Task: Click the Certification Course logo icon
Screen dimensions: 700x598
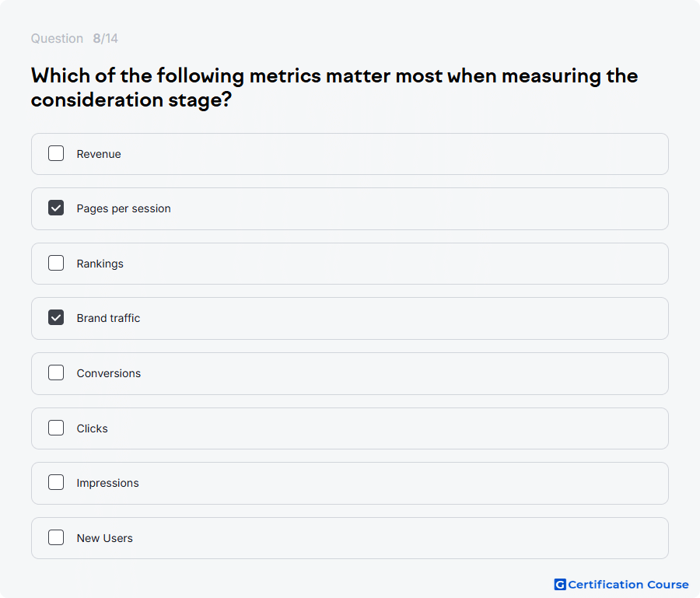Action: (x=560, y=585)
